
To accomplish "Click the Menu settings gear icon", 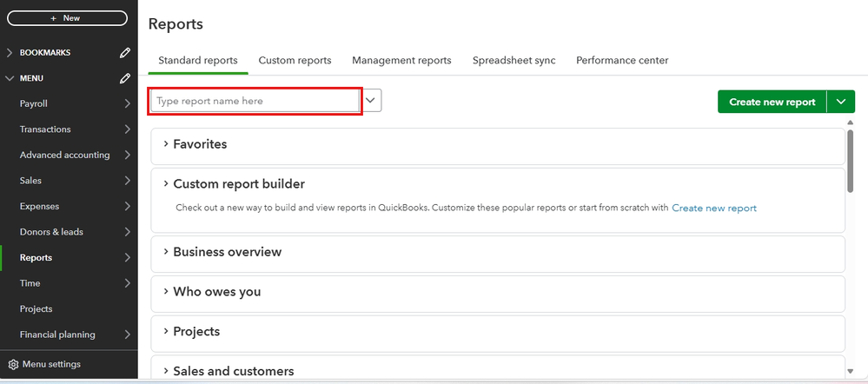I will [x=13, y=364].
